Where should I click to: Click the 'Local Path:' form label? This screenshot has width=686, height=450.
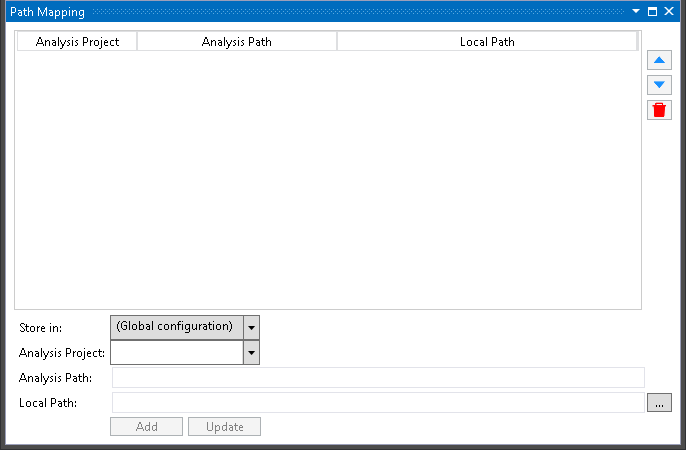(48, 403)
